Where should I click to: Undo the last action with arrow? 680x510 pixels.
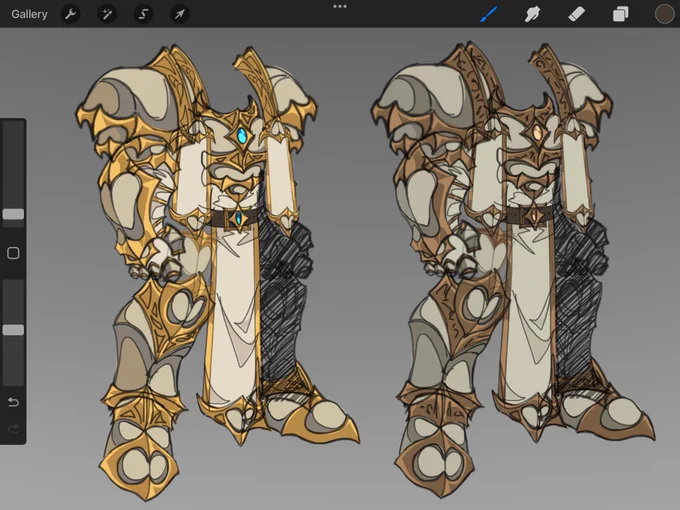[13, 402]
